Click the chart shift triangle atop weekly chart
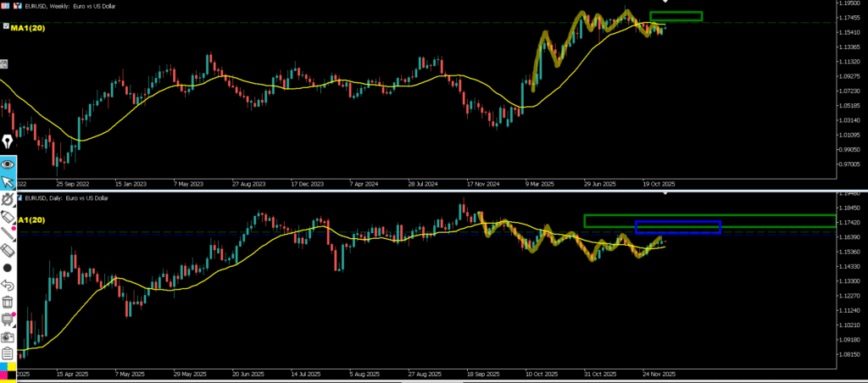The width and height of the screenshot is (868, 383). pos(665,2)
